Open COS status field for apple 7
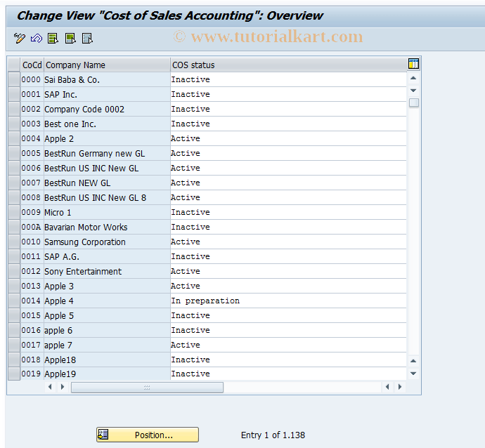485x448 pixels. (x=288, y=345)
